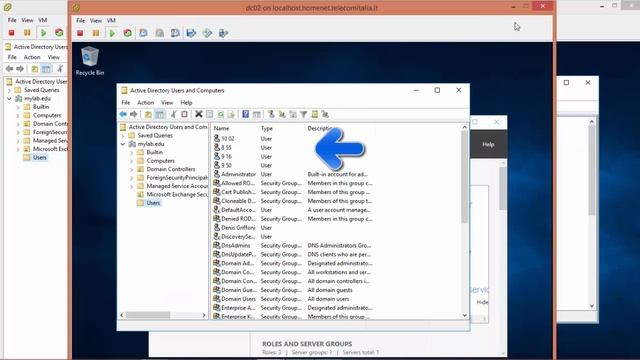640x360 pixels.
Task: Open the VM menu of dc02 console
Action: click(x=111, y=20)
